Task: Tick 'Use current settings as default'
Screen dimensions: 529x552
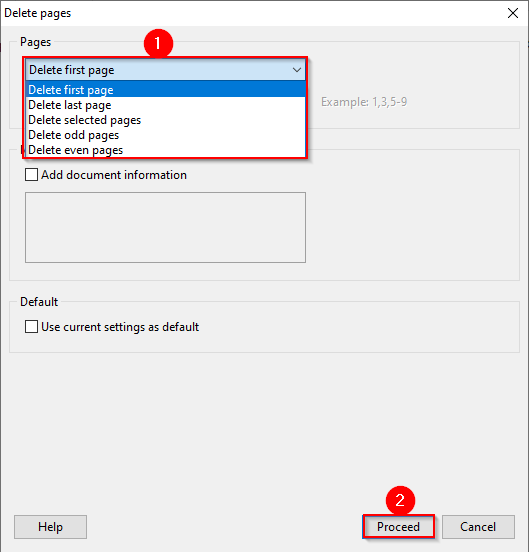Action: coord(31,327)
